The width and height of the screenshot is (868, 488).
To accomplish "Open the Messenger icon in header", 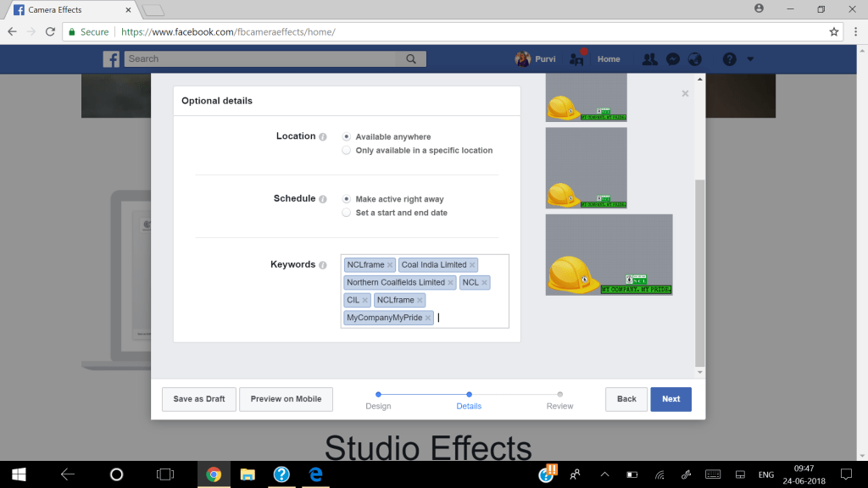I will point(672,59).
